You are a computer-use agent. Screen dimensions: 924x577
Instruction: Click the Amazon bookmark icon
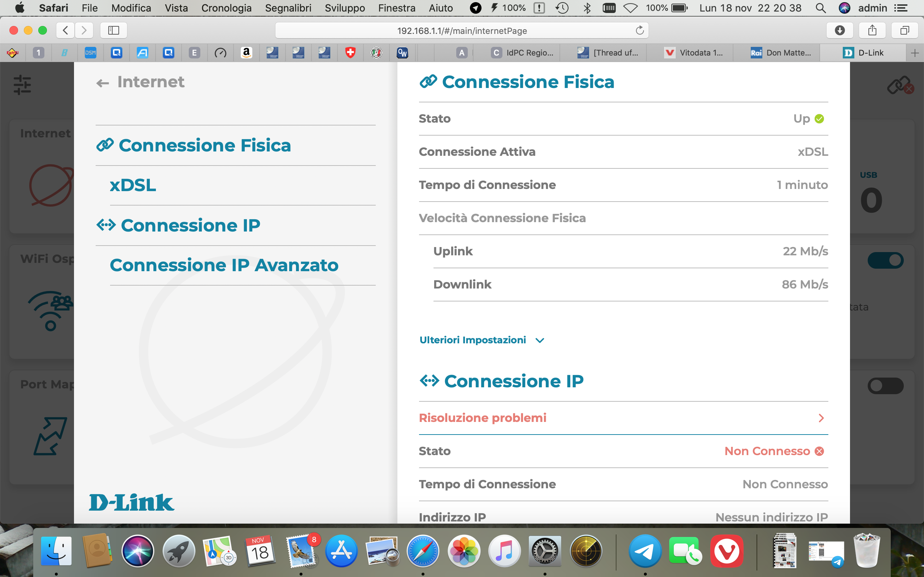tap(246, 53)
